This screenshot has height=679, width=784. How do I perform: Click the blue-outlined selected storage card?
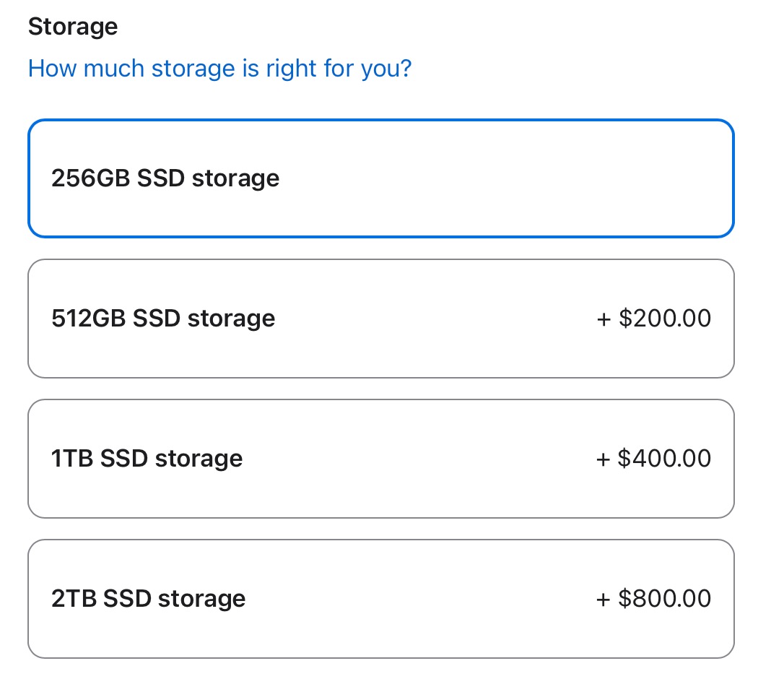tap(380, 178)
